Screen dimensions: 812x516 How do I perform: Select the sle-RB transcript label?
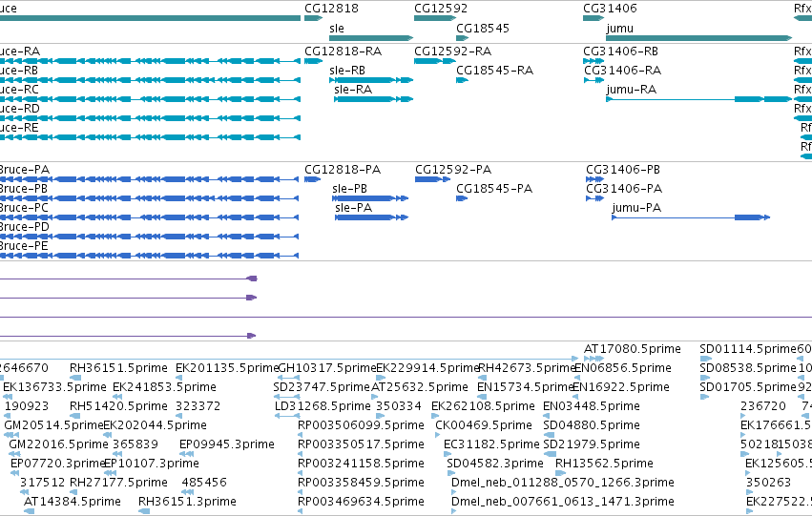[347, 71]
